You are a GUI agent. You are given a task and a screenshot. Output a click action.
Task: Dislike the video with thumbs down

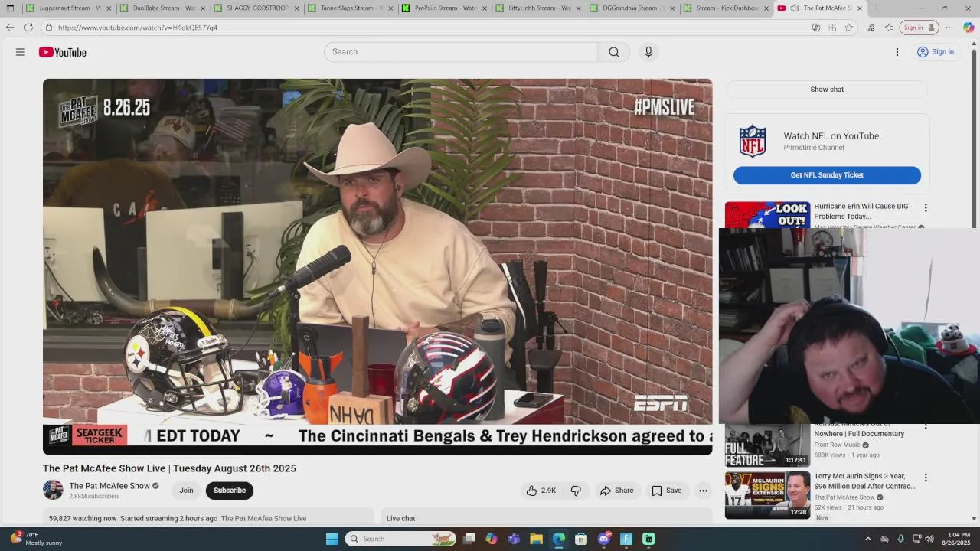pyautogui.click(x=577, y=491)
